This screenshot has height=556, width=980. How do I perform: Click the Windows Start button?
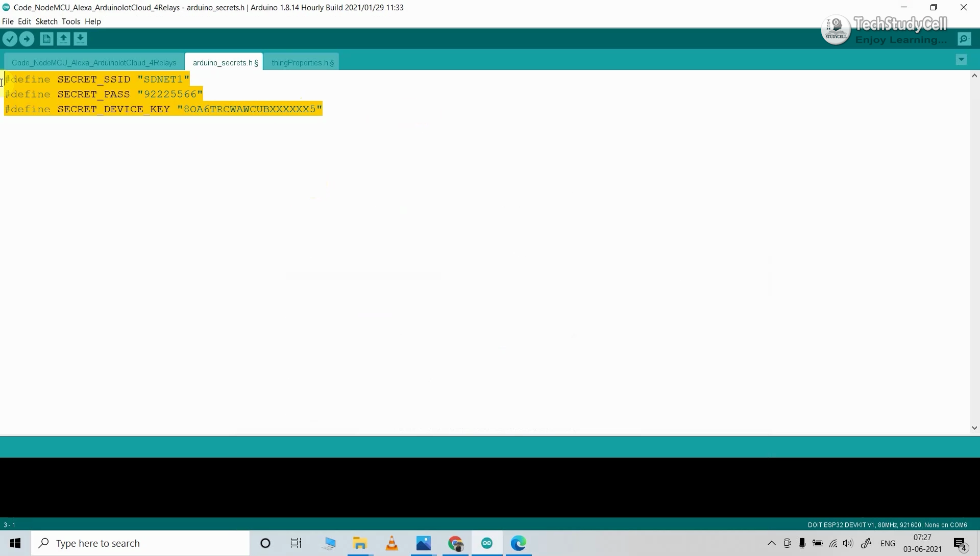(15, 543)
